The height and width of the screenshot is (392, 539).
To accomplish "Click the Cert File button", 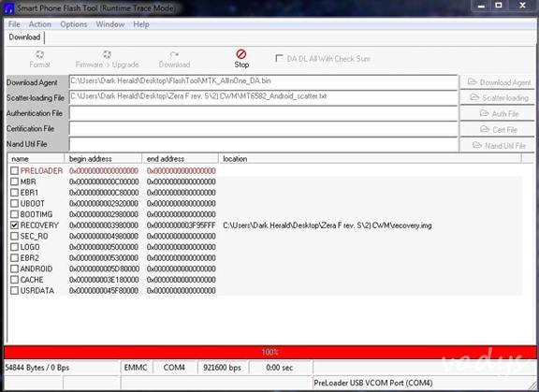I will 497,129.
